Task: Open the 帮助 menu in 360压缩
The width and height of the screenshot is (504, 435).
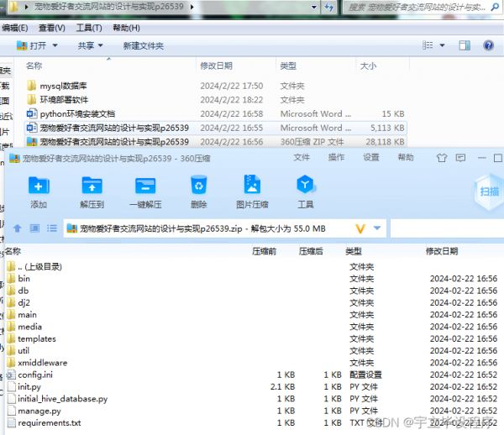Action: pos(406,157)
